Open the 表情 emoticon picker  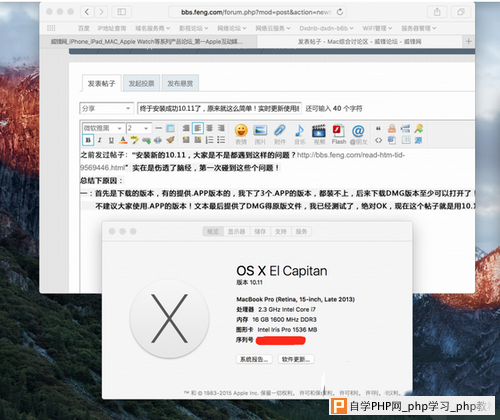point(241,134)
